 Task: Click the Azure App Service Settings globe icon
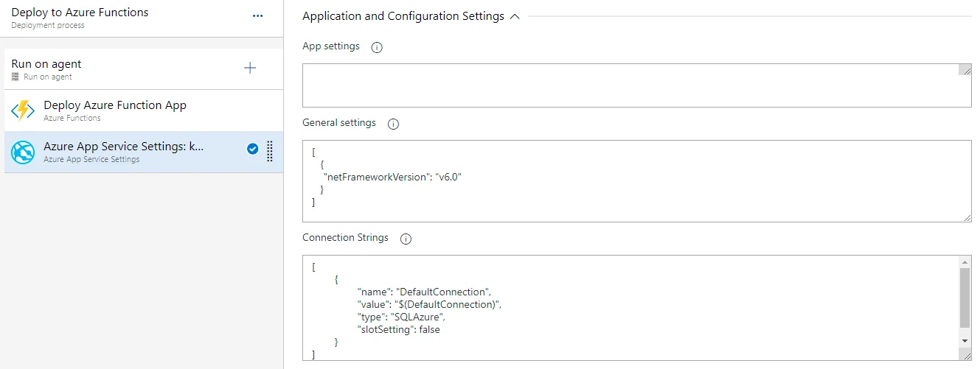(x=24, y=152)
